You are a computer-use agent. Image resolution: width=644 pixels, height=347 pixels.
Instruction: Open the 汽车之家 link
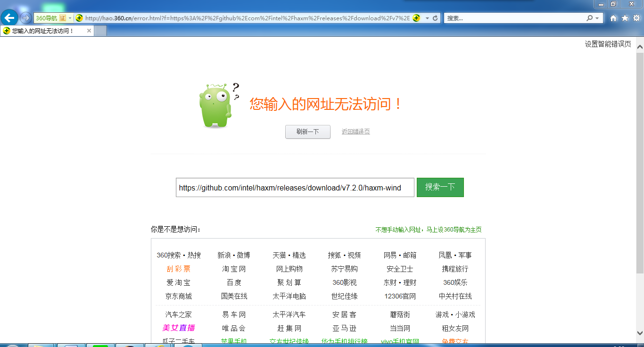179,314
